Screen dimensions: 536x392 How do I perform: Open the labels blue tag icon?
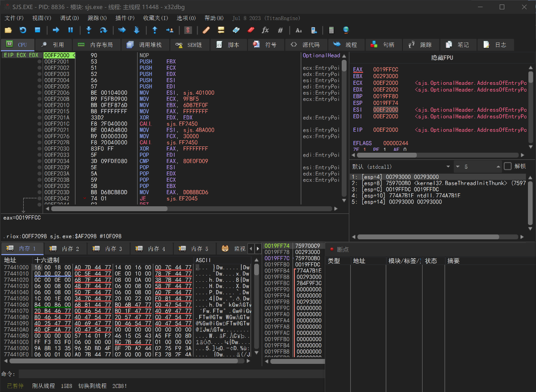point(236,30)
